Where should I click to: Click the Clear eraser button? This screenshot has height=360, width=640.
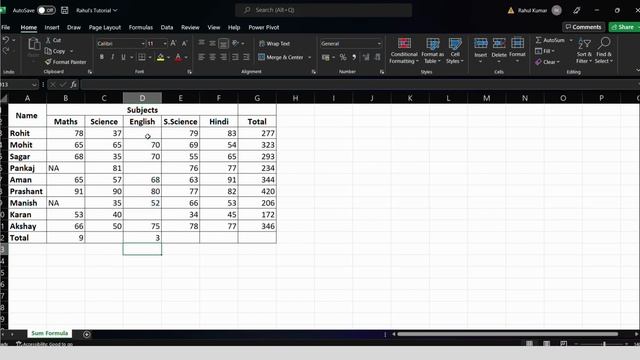click(547, 62)
